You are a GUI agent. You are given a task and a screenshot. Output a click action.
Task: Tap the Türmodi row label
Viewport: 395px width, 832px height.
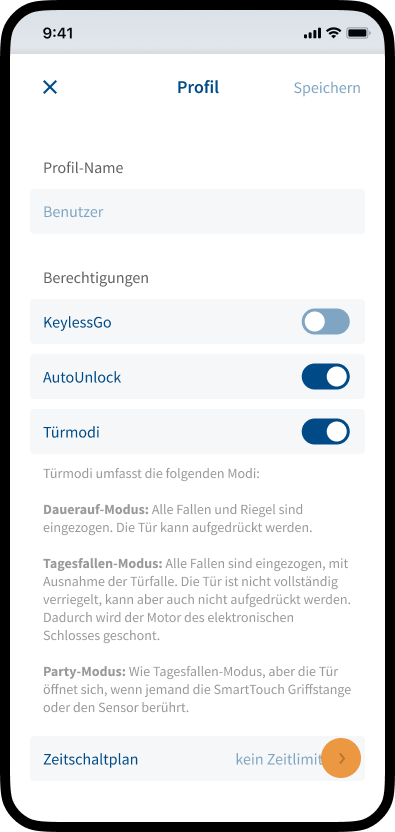tap(71, 432)
